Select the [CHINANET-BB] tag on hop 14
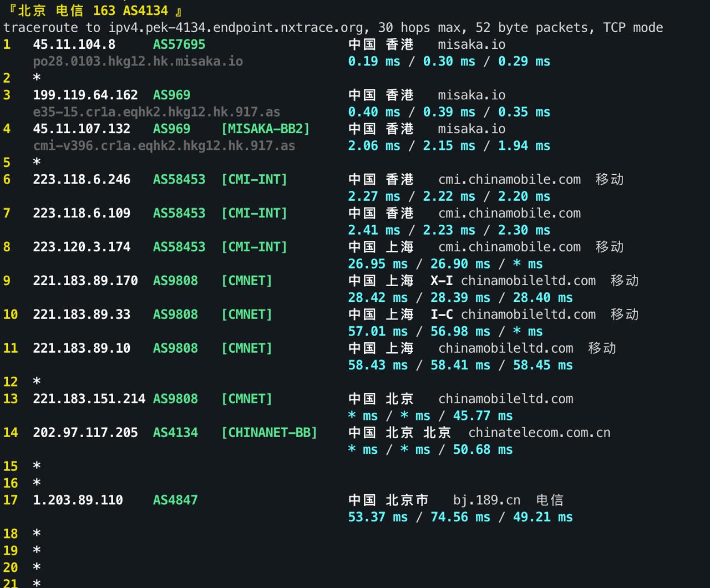 click(x=270, y=433)
